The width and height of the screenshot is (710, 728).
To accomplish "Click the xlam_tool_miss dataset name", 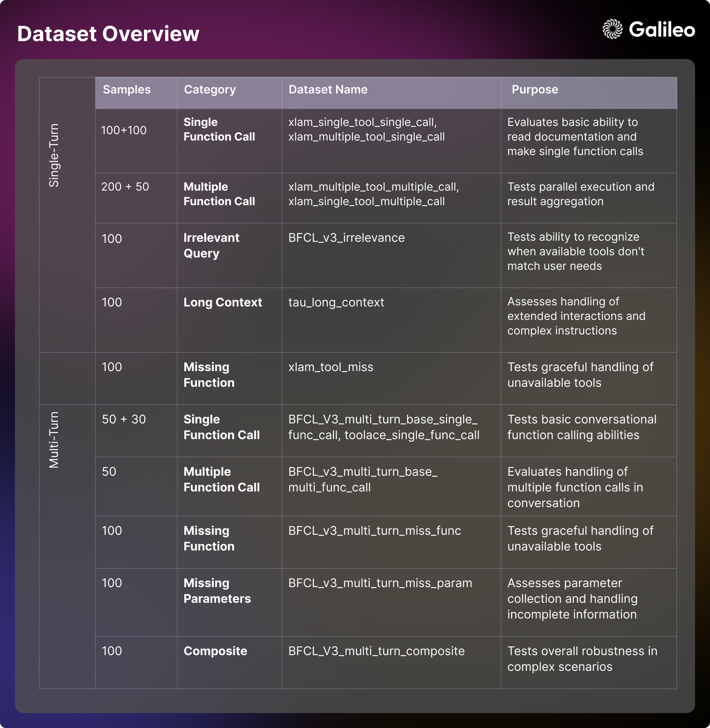I will coord(331,367).
